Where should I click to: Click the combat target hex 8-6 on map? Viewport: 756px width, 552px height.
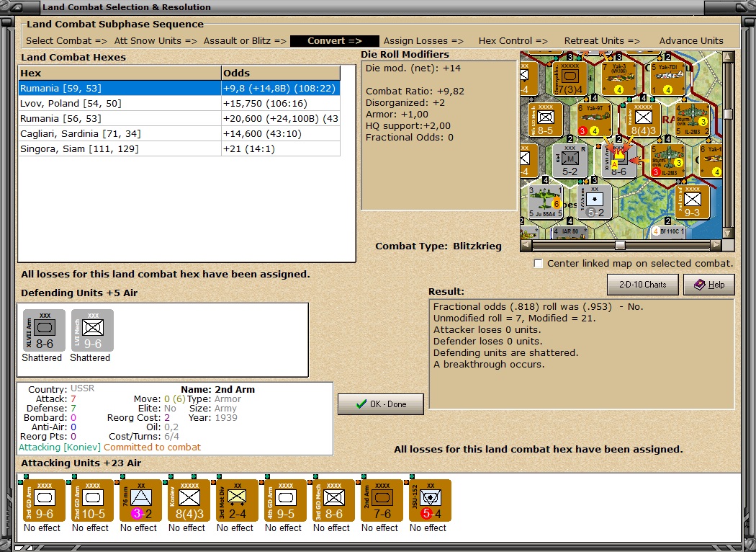click(x=618, y=161)
